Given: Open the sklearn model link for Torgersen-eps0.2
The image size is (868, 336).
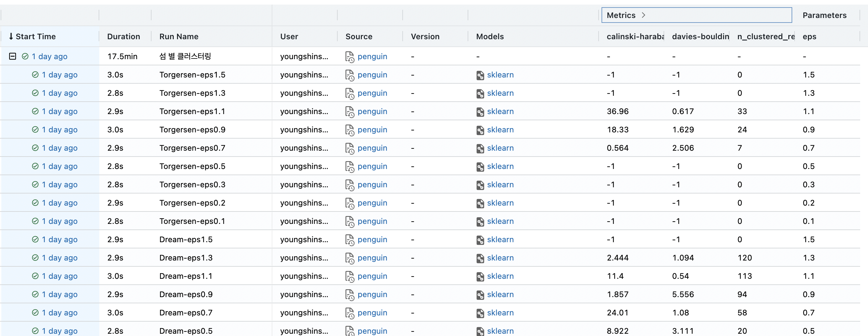Looking at the screenshot, I should (x=500, y=203).
